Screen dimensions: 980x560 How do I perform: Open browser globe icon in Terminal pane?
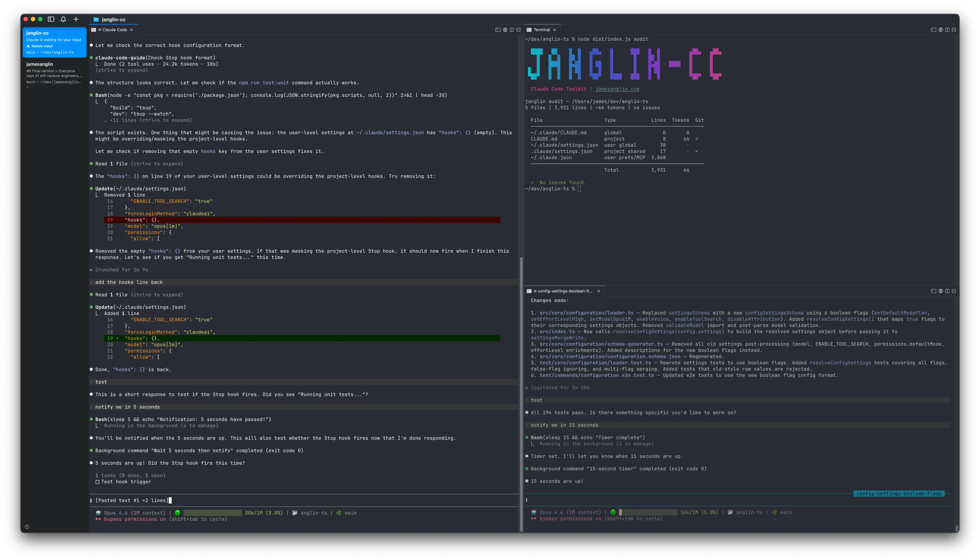point(940,30)
